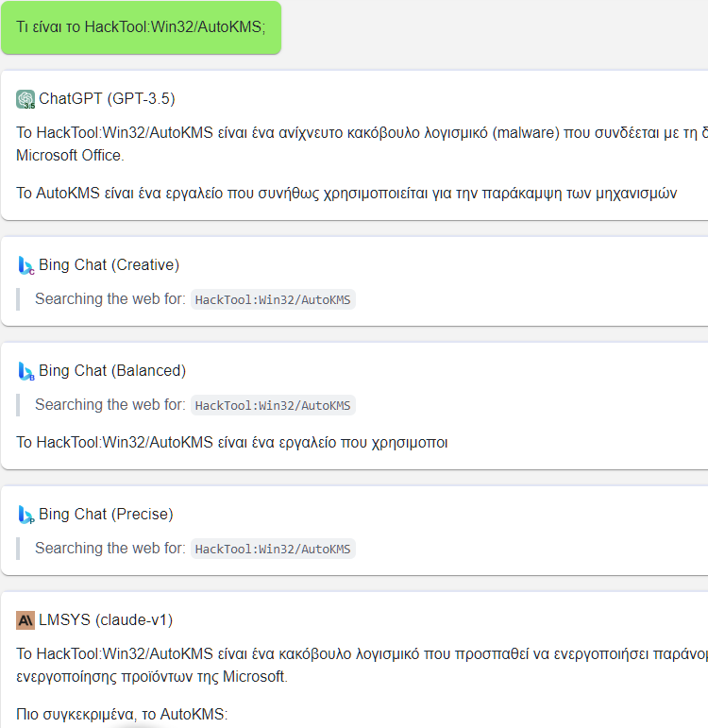This screenshot has width=708, height=728.
Task: Click the "Bing Chat (Creative)" heading
Action: [110, 264]
